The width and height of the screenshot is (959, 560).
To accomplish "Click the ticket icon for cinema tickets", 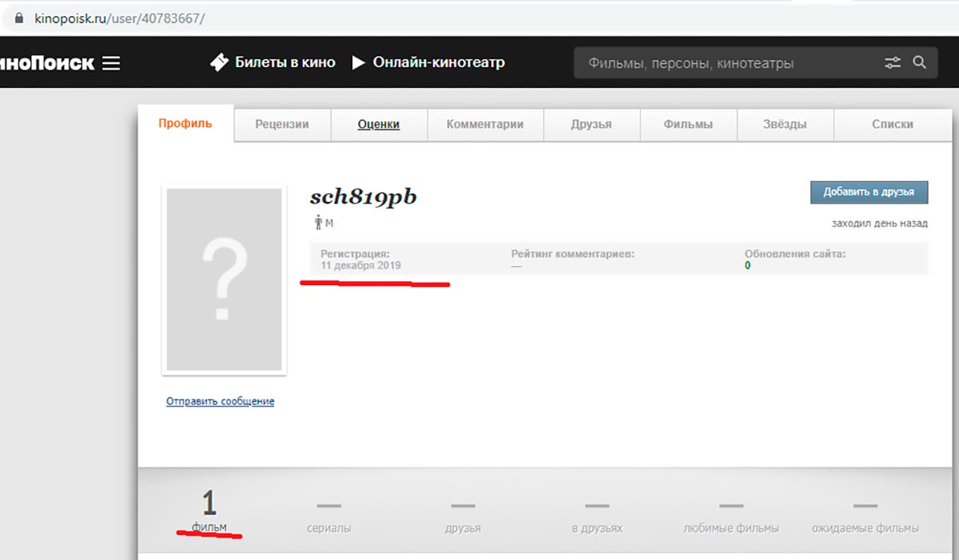I will [219, 62].
